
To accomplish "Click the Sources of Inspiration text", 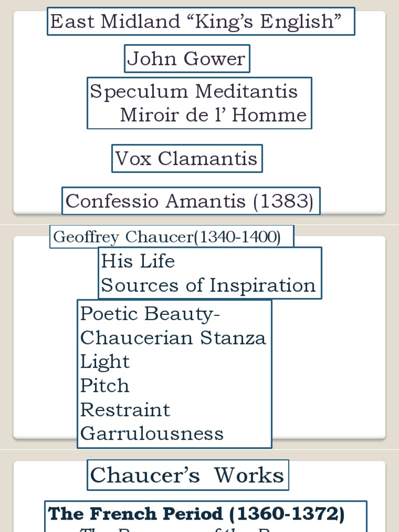I will (208, 285).
